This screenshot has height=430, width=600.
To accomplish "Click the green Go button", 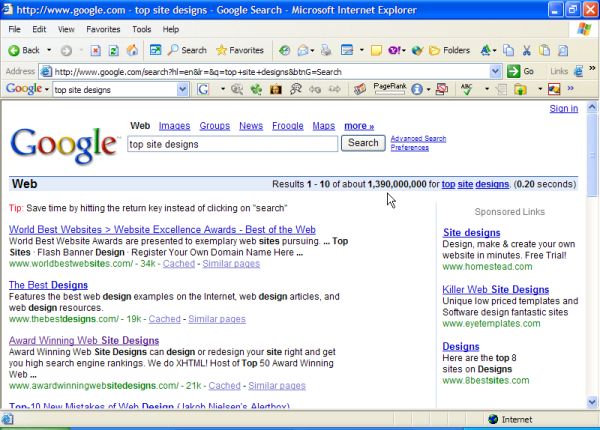I will click(520, 72).
